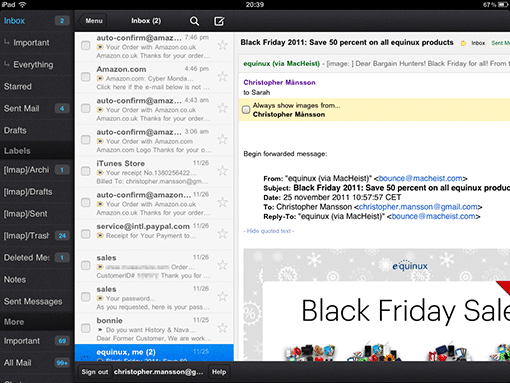The width and height of the screenshot is (510, 383).
Task: Star the bonnie email
Action: coord(222,328)
